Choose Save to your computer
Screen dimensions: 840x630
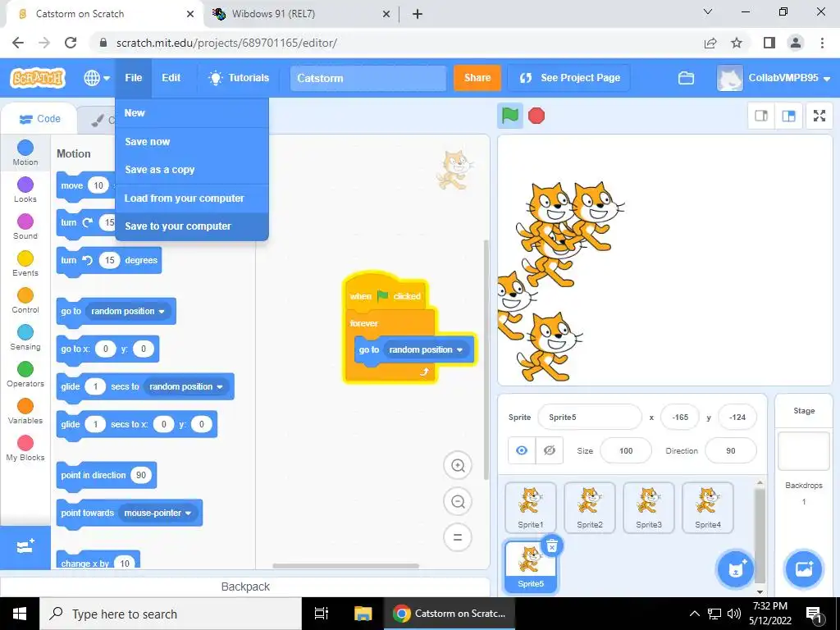pyautogui.click(x=192, y=226)
